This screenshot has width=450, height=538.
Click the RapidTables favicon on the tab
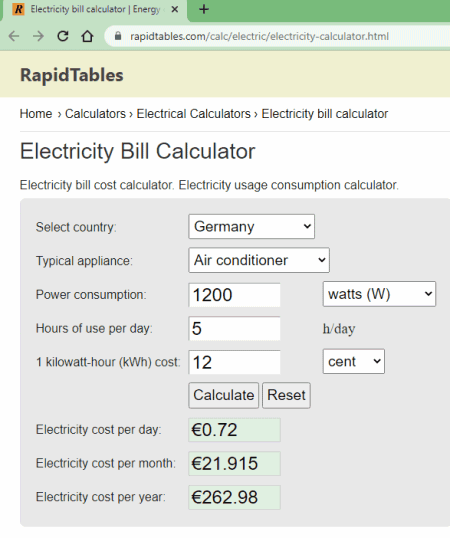[x=19, y=9]
